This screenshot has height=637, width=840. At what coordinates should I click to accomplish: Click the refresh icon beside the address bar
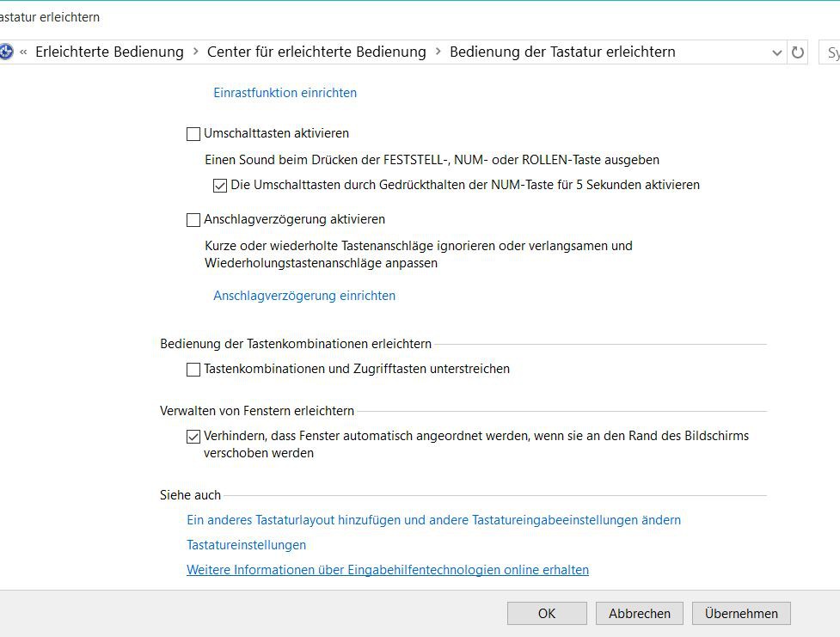click(x=796, y=52)
